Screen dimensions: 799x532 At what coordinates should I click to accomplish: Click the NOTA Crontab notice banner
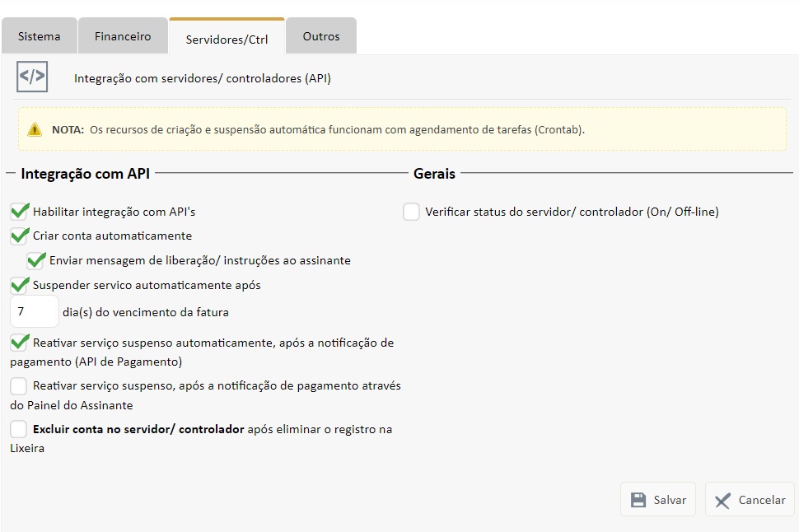(x=402, y=129)
